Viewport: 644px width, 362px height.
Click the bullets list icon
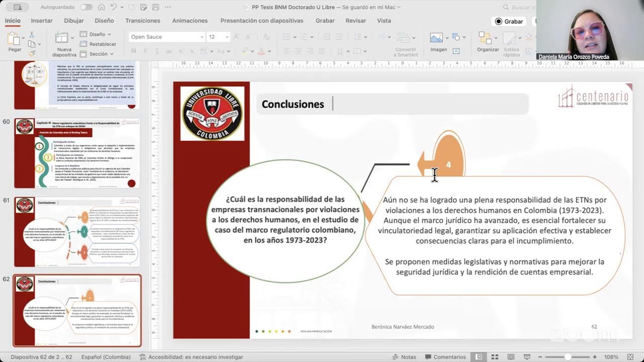(x=287, y=37)
